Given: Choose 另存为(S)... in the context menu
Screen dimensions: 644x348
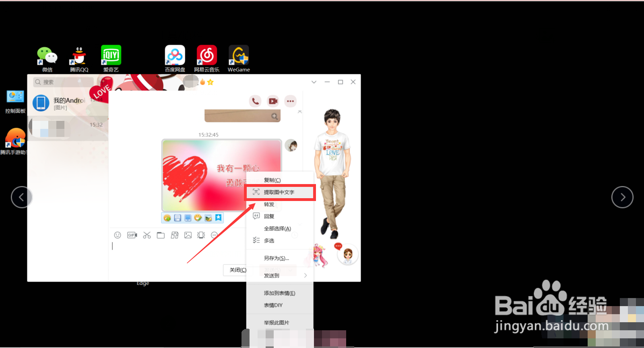Looking at the screenshot, I should (280, 258).
